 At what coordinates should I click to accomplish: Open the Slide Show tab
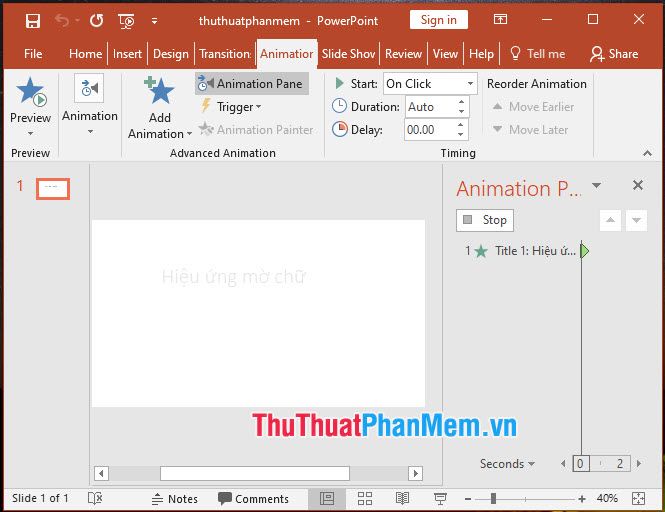(348, 54)
